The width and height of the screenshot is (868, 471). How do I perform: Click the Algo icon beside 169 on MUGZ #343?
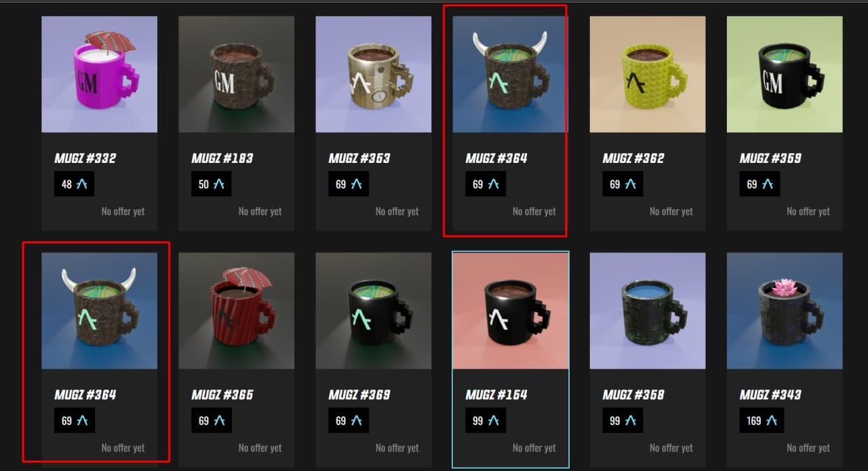pos(771,421)
